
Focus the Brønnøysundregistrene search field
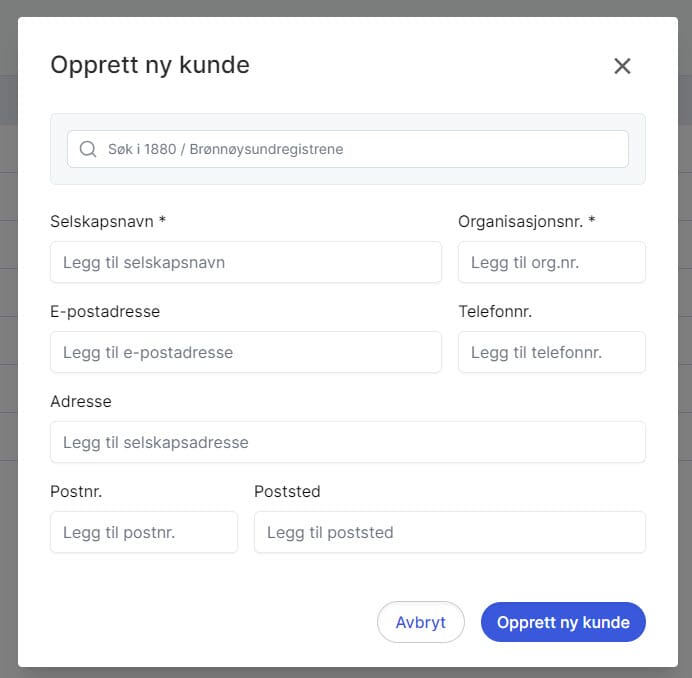coord(360,149)
